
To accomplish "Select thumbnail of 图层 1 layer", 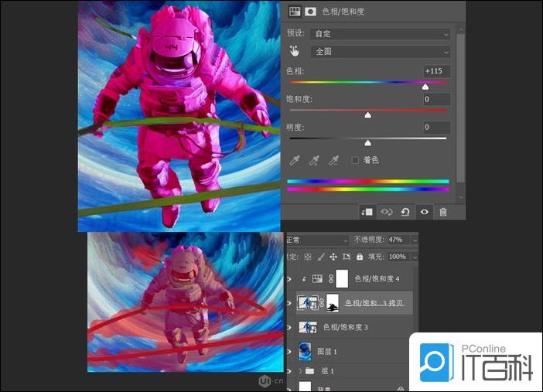I will (x=305, y=351).
